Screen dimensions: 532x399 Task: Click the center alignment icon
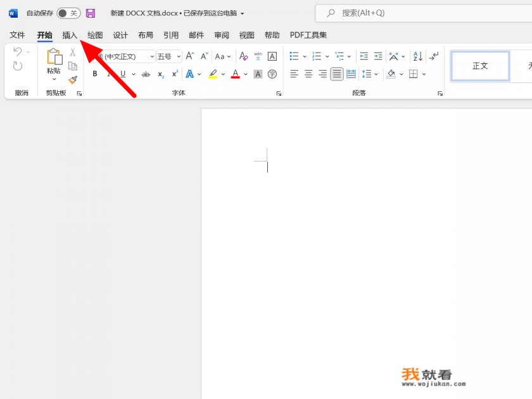308,74
